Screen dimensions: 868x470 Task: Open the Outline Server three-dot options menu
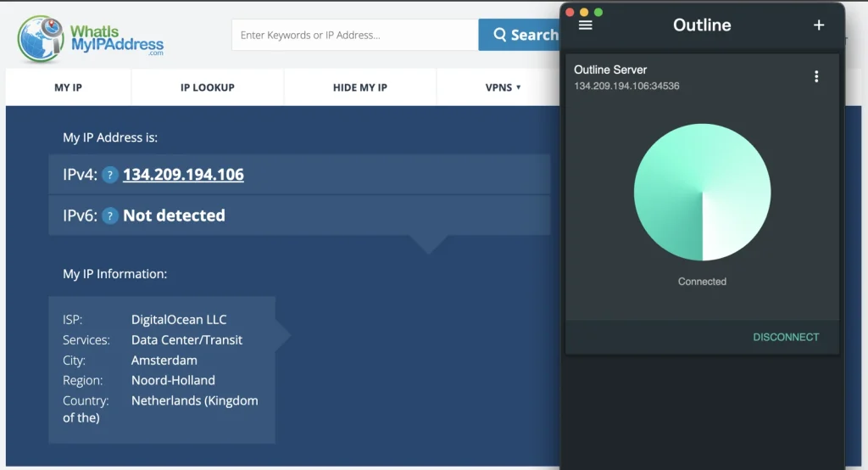(816, 76)
